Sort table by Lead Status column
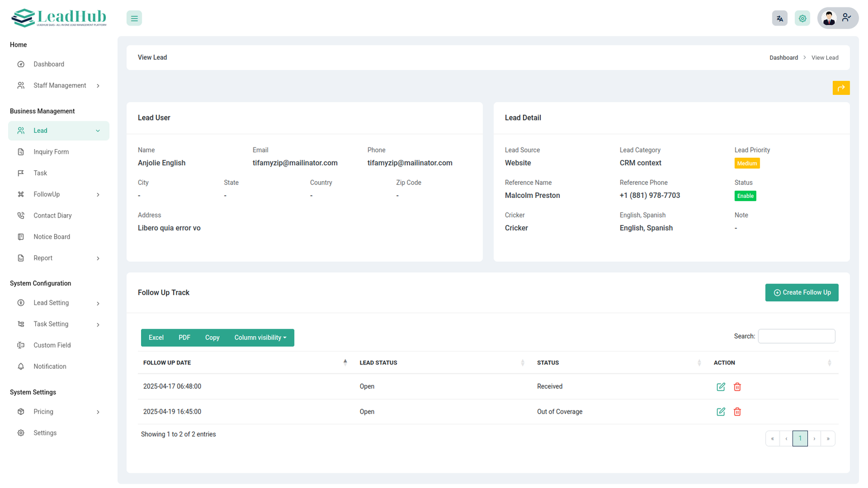 click(378, 363)
